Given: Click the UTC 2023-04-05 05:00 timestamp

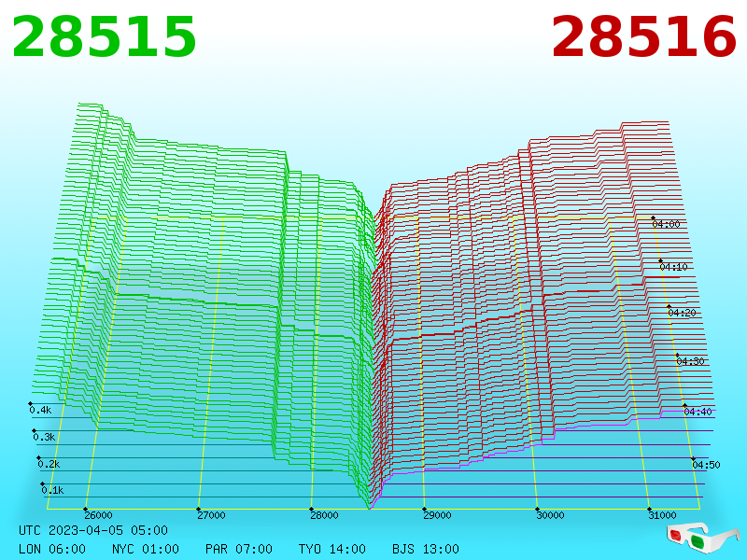Looking at the screenshot, I should click(x=93, y=530).
